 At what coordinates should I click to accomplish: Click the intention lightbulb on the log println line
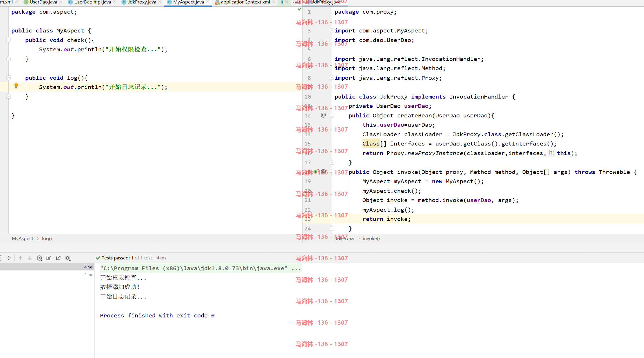pyautogui.click(x=16, y=86)
